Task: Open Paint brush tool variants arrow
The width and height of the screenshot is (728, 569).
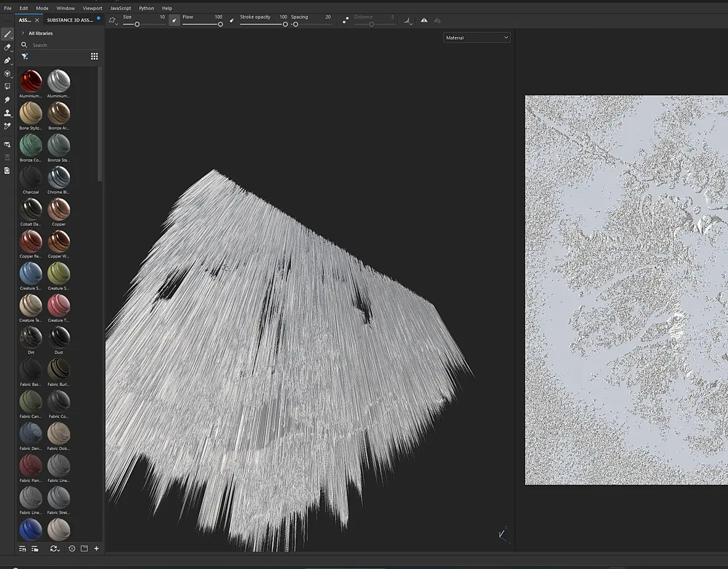Action: [x=12, y=38]
